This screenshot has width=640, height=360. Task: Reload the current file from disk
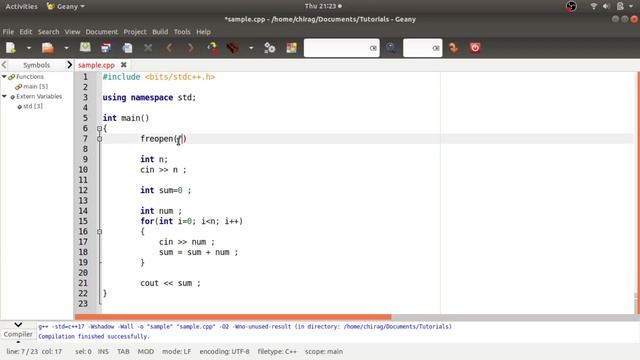127,48
